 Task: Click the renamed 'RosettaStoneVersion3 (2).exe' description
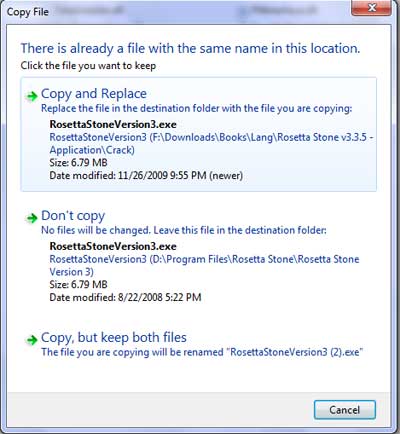pos(202,352)
